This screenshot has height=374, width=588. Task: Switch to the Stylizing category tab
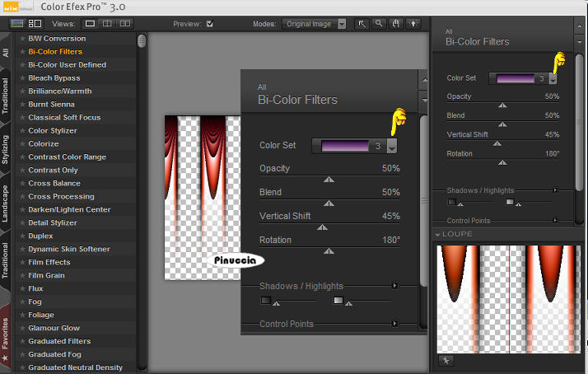[5, 149]
